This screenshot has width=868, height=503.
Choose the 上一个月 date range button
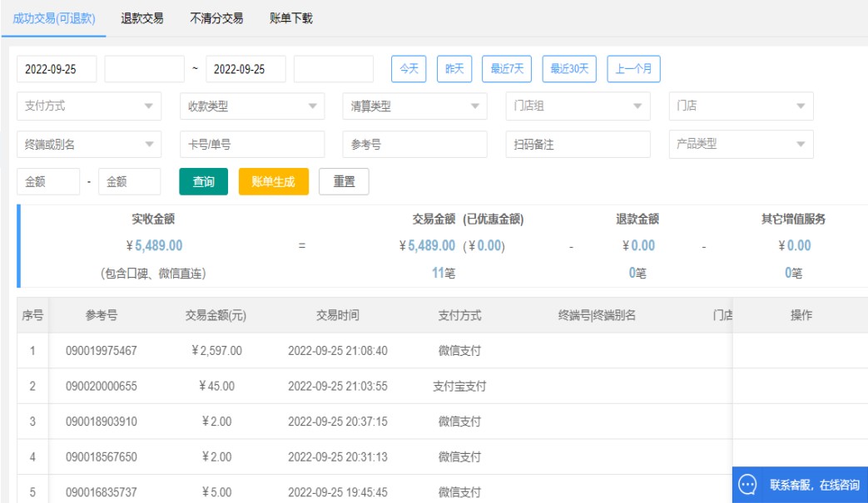pyautogui.click(x=633, y=69)
